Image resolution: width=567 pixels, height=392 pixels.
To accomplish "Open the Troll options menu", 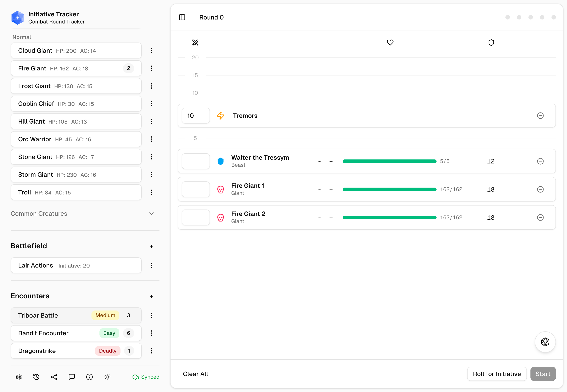I will coord(151,192).
